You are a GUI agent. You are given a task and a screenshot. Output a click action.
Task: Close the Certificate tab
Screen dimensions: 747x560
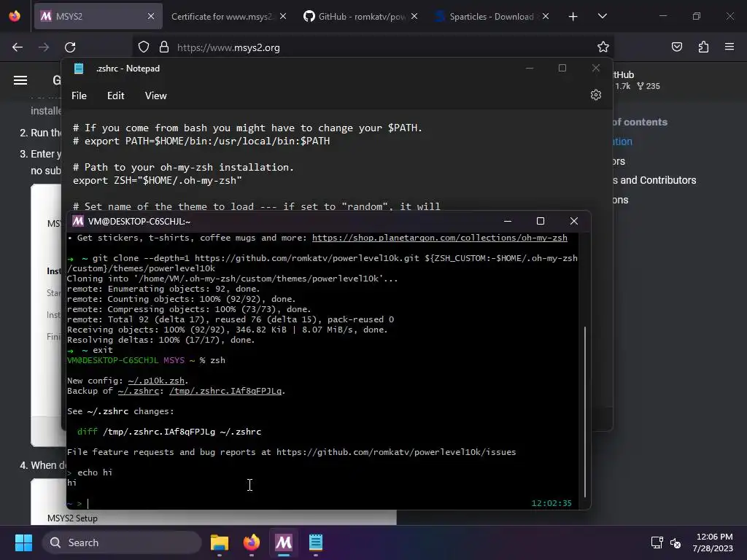(283, 16)
